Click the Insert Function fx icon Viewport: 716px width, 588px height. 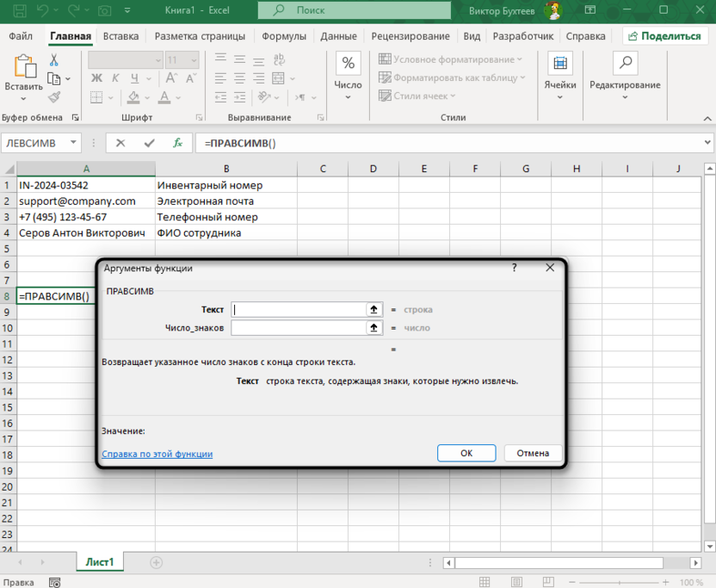tap(177, 143)
